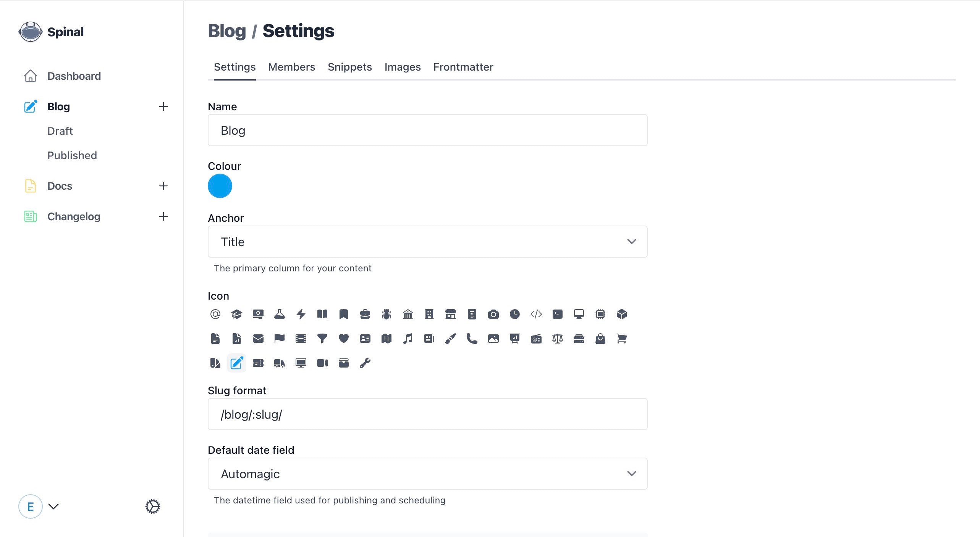This screenshot has width=980, height=537.
Task: Select the flask icon
Action: coord(280,314)
